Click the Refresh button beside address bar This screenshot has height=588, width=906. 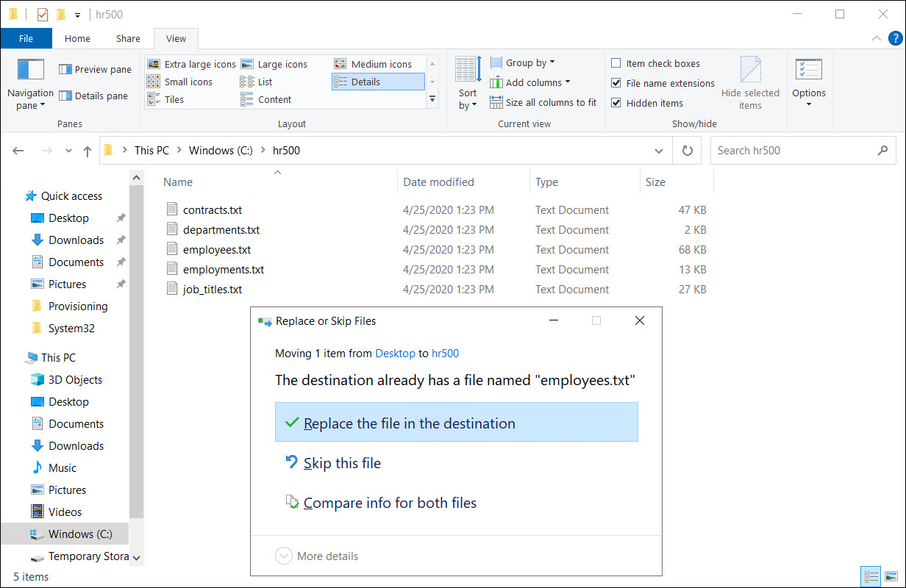[x=687, y=151]
